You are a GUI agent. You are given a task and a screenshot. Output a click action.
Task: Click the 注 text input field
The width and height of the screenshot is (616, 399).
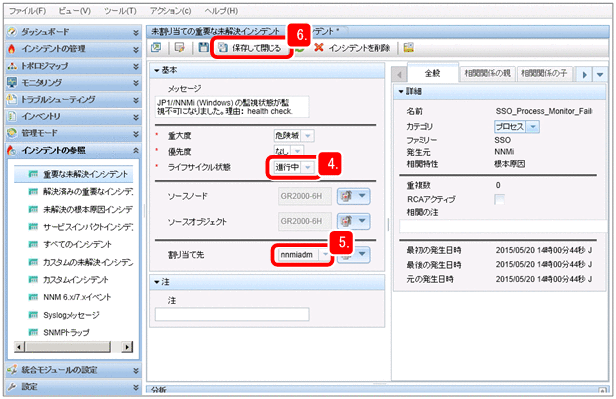[232, 315]
